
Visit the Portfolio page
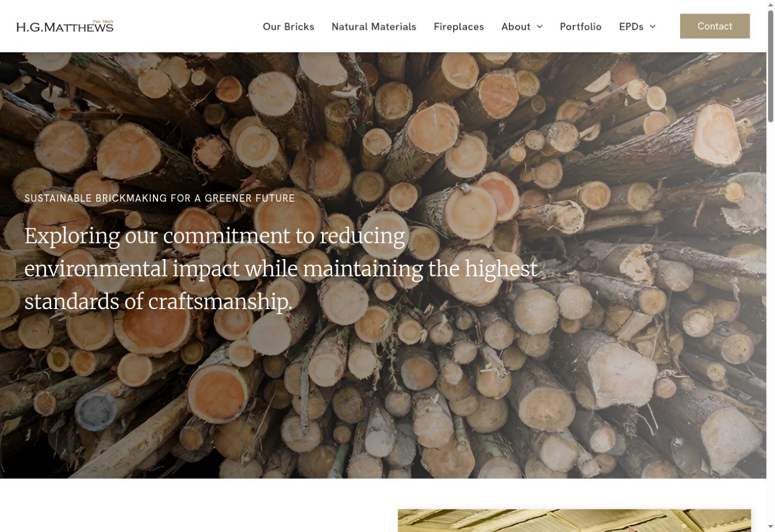pyautogui.click(x=581, y=26)
